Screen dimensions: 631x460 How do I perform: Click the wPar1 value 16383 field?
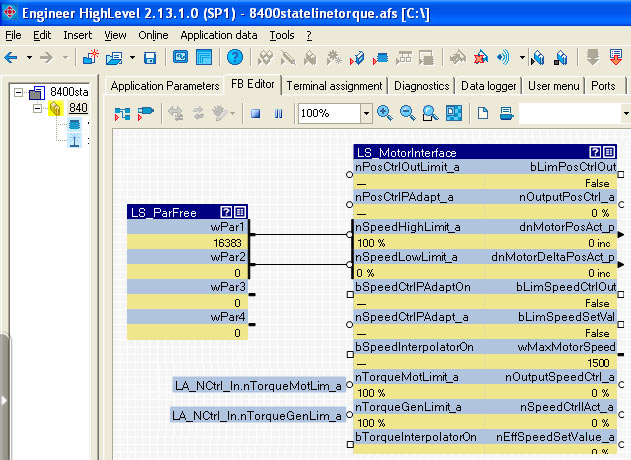tap(187, 242)
